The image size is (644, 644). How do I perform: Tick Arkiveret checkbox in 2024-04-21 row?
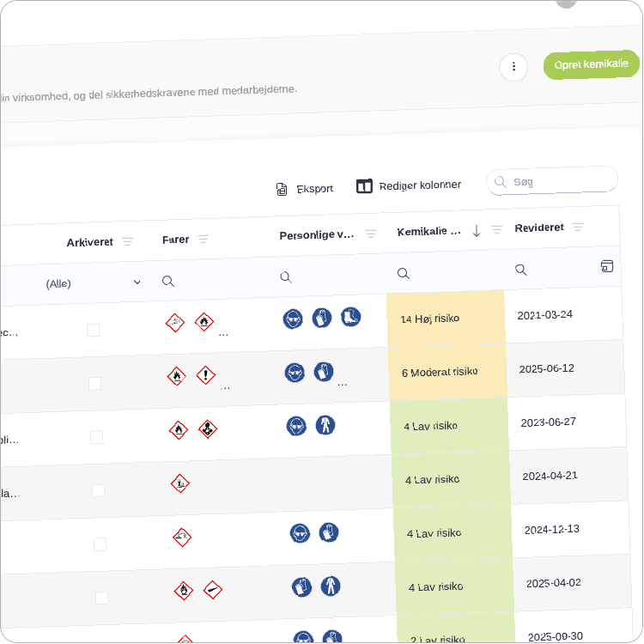pos(98,490)
